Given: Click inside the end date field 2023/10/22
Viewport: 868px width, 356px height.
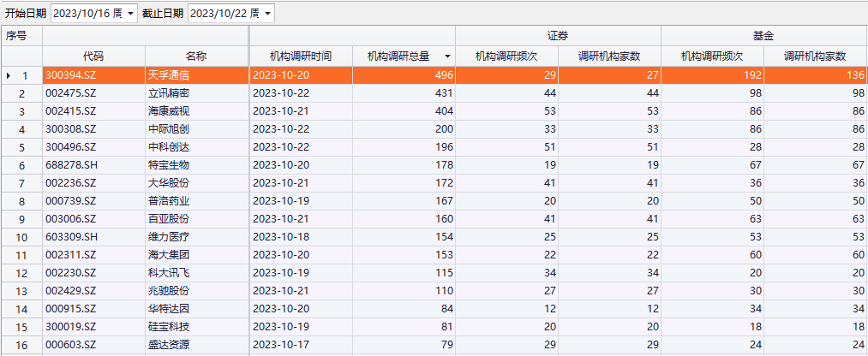Looking at the screenshot, I should coord(224,14).
